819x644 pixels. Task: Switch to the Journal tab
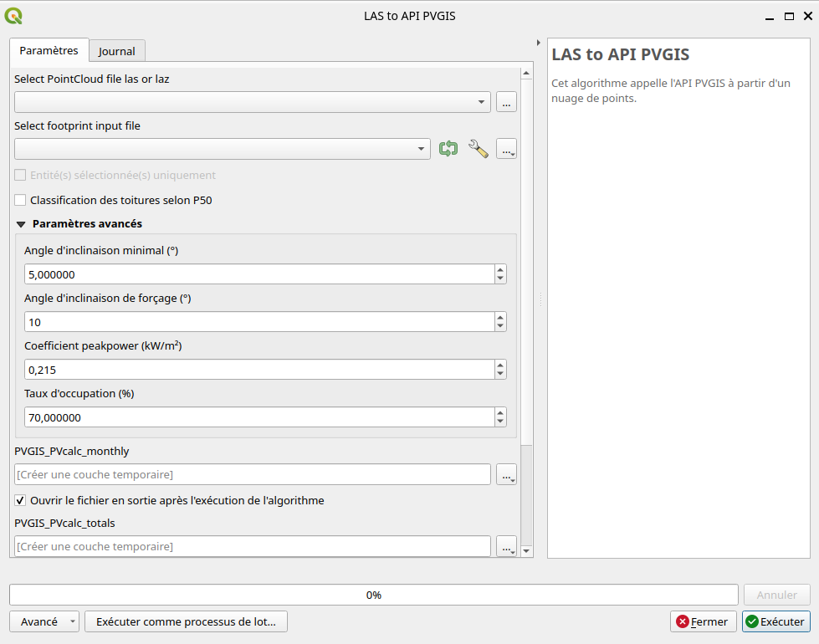[x=116, y=51]
